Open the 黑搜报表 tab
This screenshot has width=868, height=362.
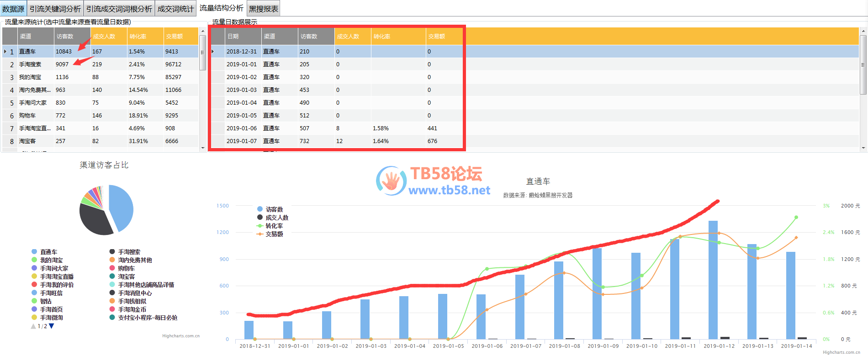tap(263, 9)
